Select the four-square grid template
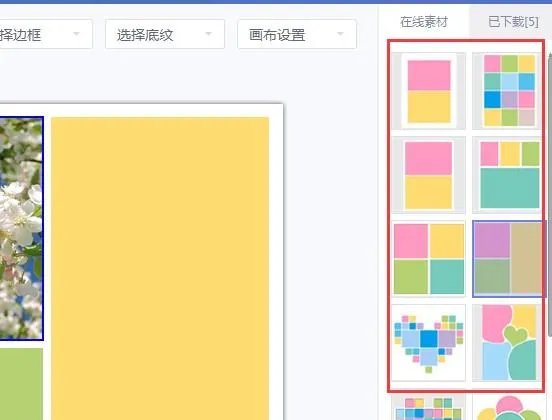 pos(428,259)
